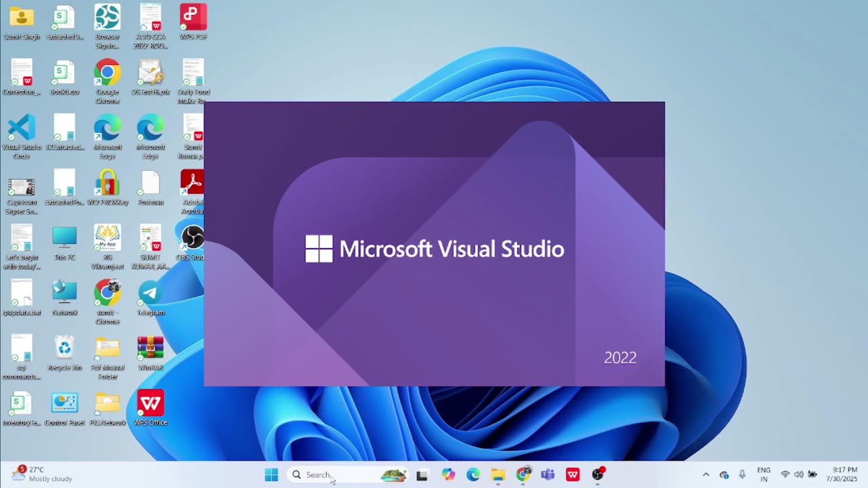
Task: Open the PKI.Network folder
Action: coord(107,408)
